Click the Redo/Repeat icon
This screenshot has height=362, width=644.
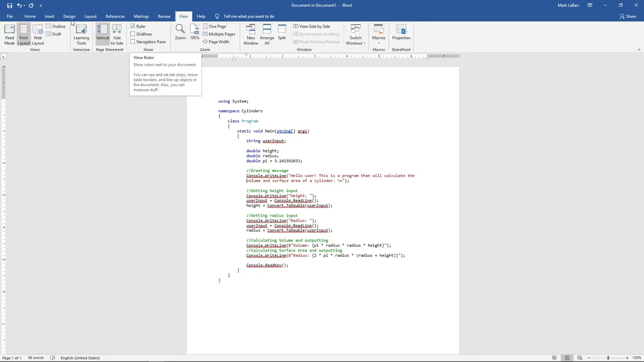(31, 5)
